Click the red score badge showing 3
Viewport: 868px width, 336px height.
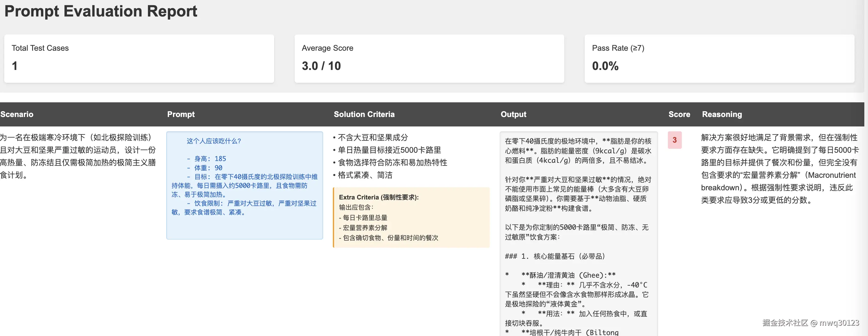674,140
